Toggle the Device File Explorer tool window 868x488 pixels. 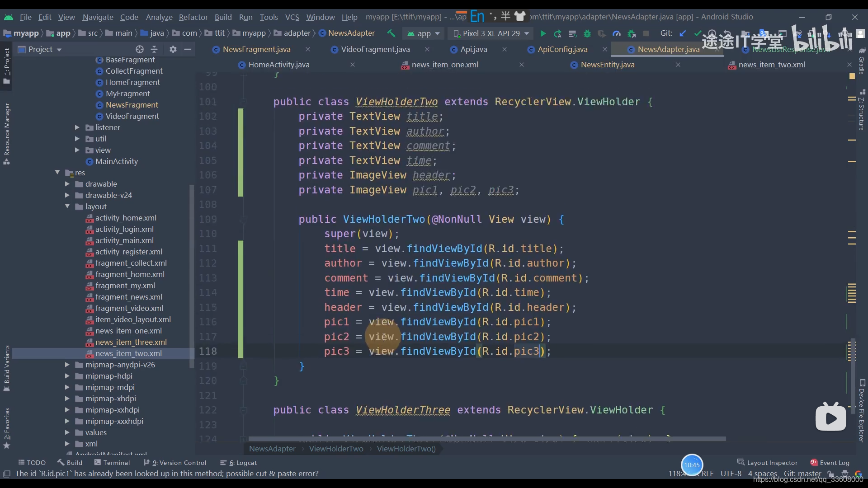[862, 410]
